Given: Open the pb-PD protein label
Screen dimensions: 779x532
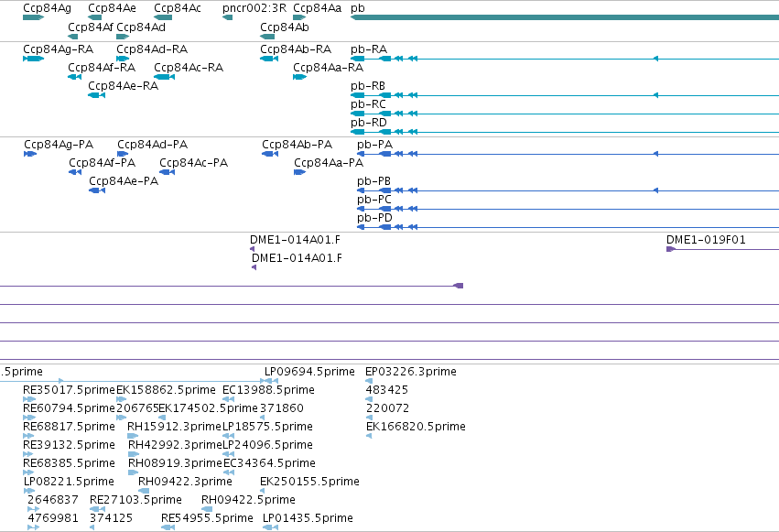Looking at the screenshot, I should pyautogui.click(x=374, y=218).
